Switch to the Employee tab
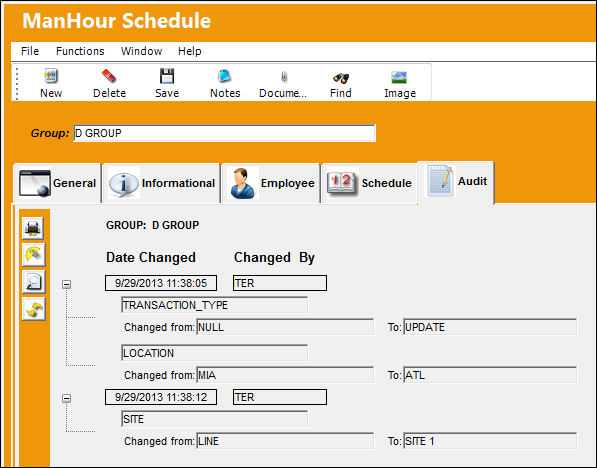Screen dimensions: 597x468 click(x=271, y=183)
